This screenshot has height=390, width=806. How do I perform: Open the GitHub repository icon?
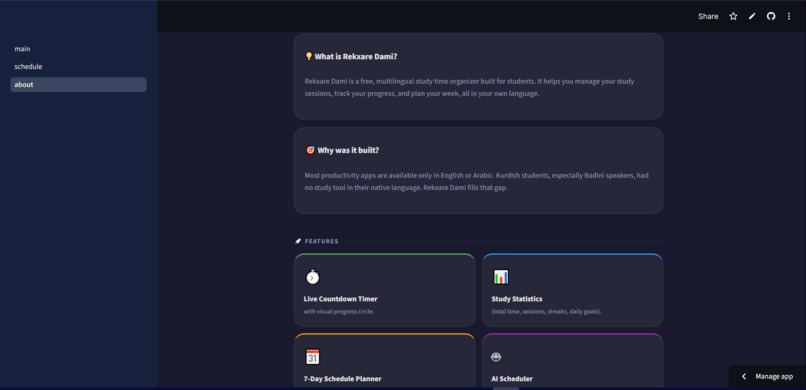(771, 16)
